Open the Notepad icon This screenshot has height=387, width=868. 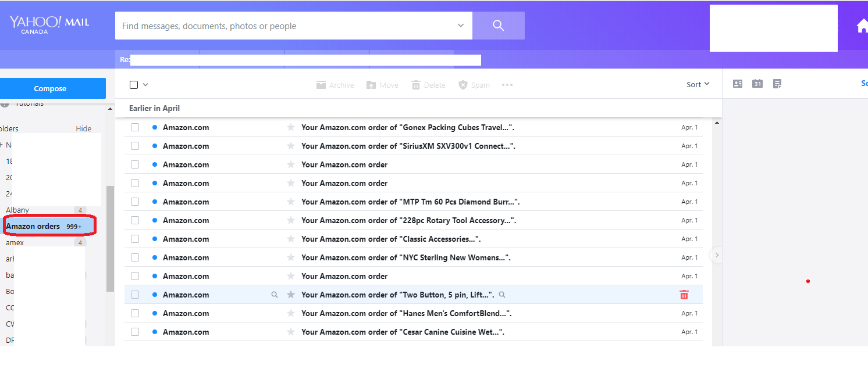click(777, 84)
